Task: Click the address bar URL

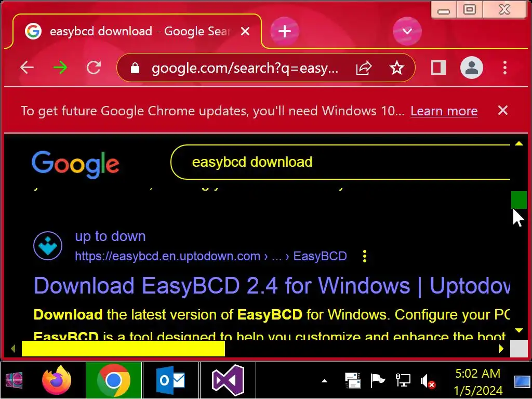Action: pyautogui.click(x=245, y=68)
